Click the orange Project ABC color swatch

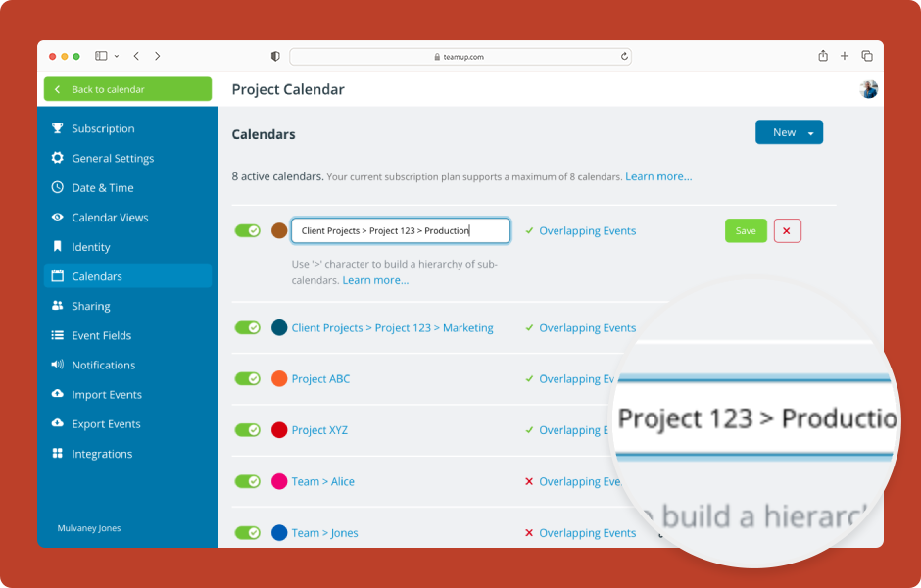[x=280, y=378]
